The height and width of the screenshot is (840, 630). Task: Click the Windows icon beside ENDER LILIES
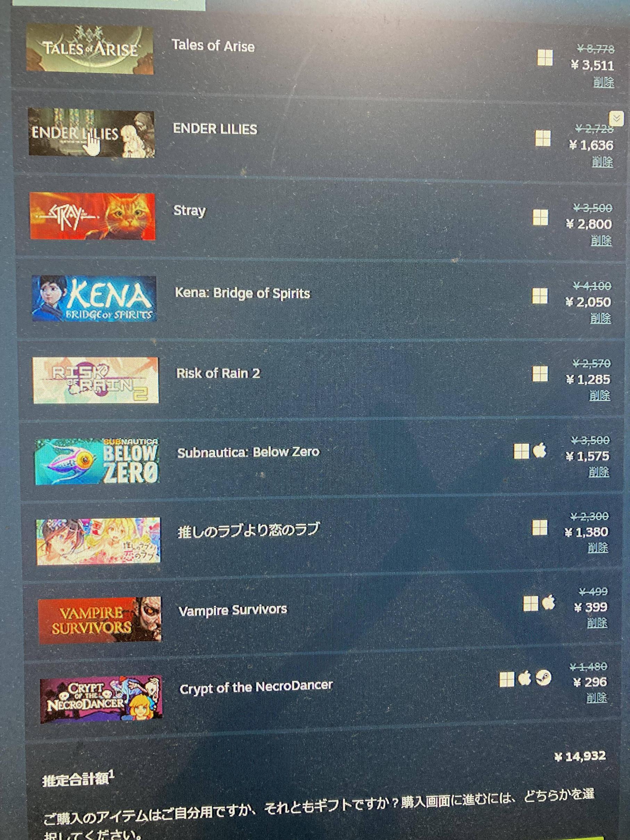click(x=543, y=138)
